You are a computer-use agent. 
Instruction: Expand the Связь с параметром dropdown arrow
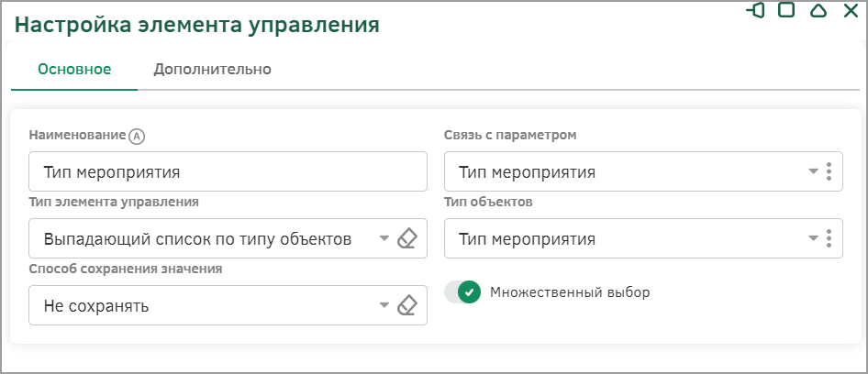813,171
